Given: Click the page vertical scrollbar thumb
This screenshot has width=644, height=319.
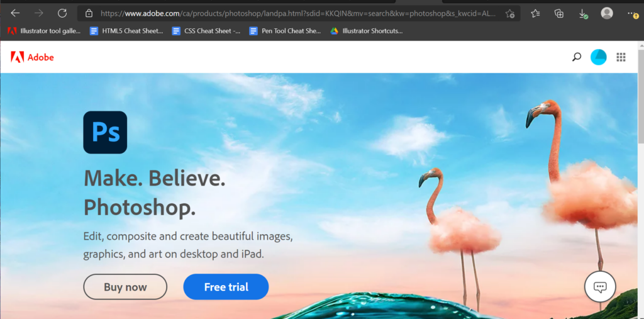Looking at the screenshot, I should click(640, 97).
